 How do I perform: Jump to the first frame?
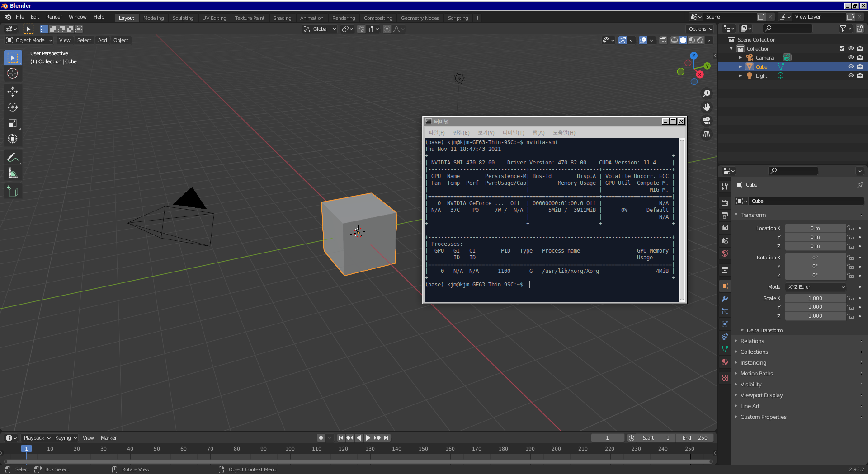(341, 438)
